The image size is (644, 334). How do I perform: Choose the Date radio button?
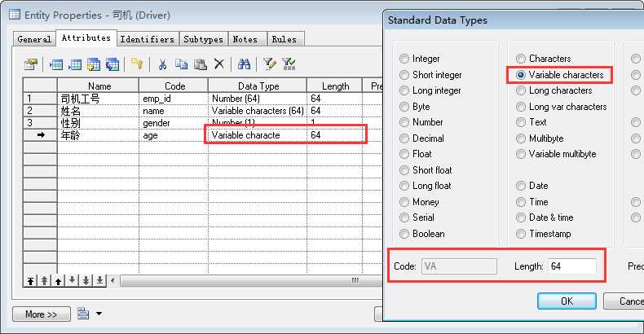click(521, 186)
